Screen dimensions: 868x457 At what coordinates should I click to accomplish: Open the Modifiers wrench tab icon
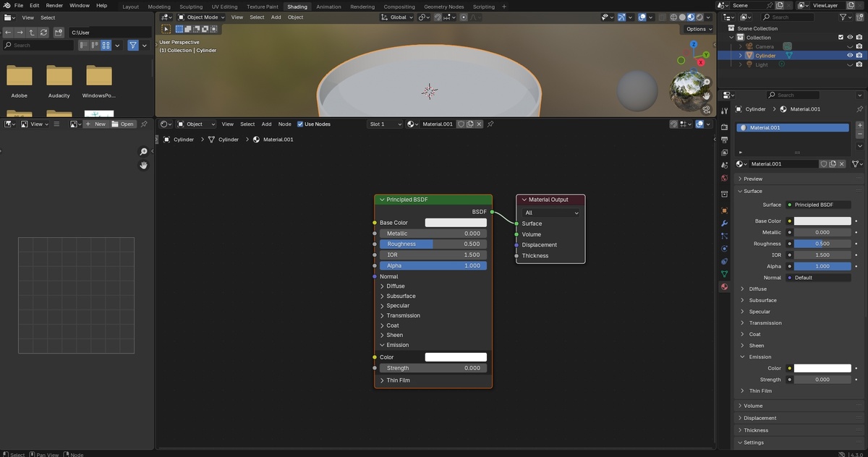tap(724, 223)
